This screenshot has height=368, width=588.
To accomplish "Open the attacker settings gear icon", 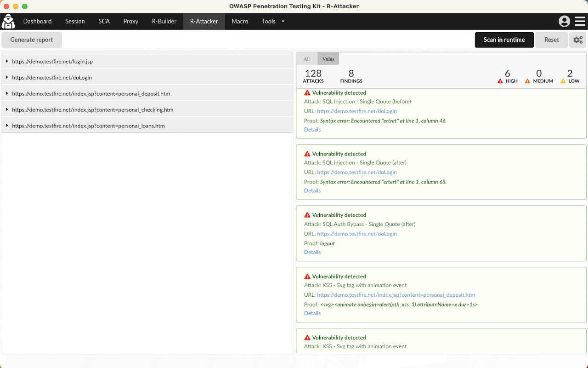I will click(x=577, y=40).
